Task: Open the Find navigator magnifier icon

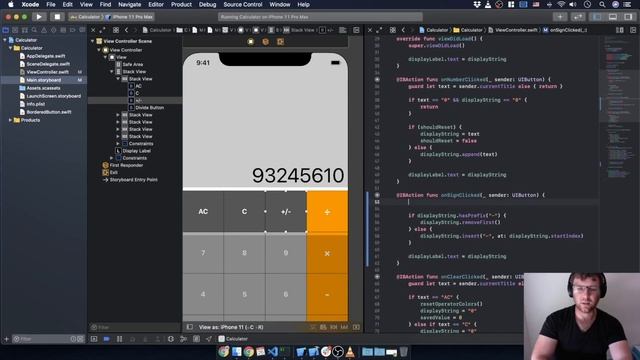Action: click(34, 30)
